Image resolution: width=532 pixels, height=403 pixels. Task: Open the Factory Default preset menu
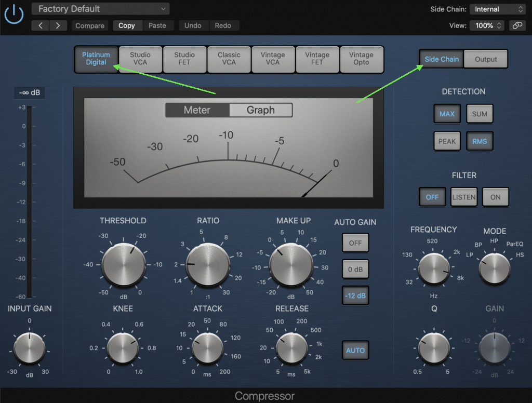[100, 9]
